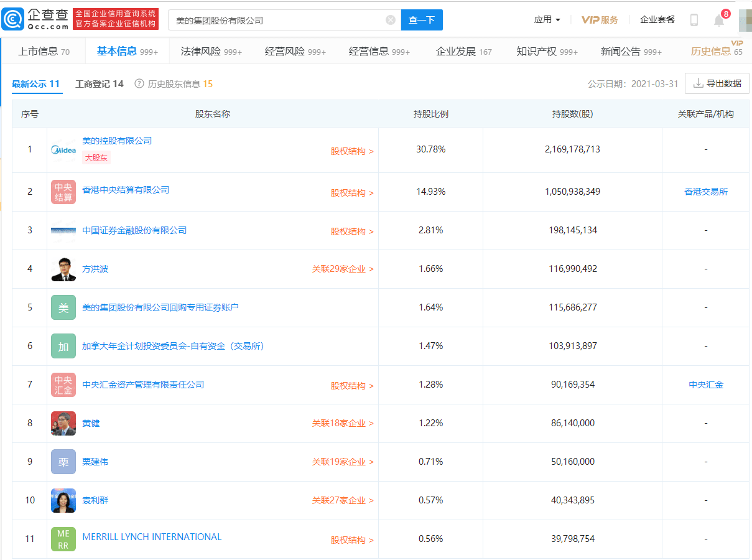Click the user avatar at top right
This screenshot has width=752, height=560.
tap(745, 20)
